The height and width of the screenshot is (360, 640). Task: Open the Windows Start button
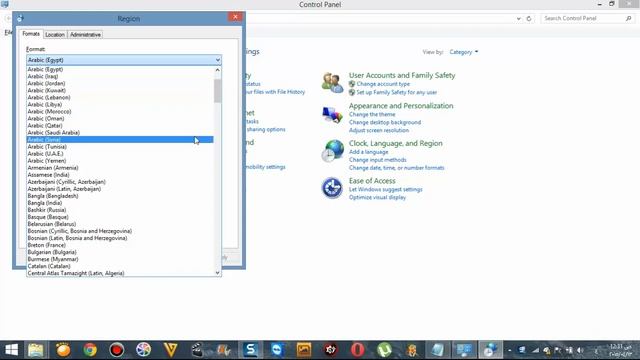click(x=11, y=350)
